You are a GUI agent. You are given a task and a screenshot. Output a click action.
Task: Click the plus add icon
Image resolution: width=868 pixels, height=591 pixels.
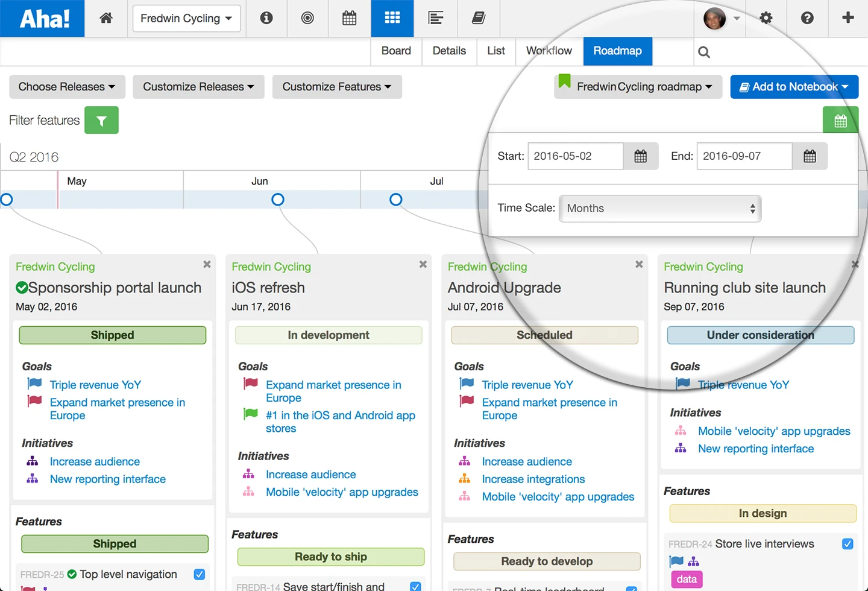[848, 17]
